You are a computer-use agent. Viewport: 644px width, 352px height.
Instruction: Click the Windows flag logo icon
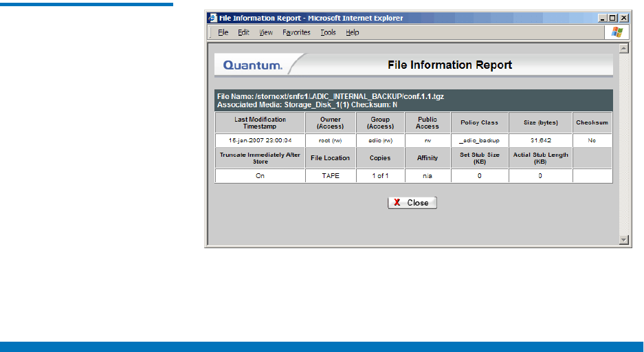point(617,32)
